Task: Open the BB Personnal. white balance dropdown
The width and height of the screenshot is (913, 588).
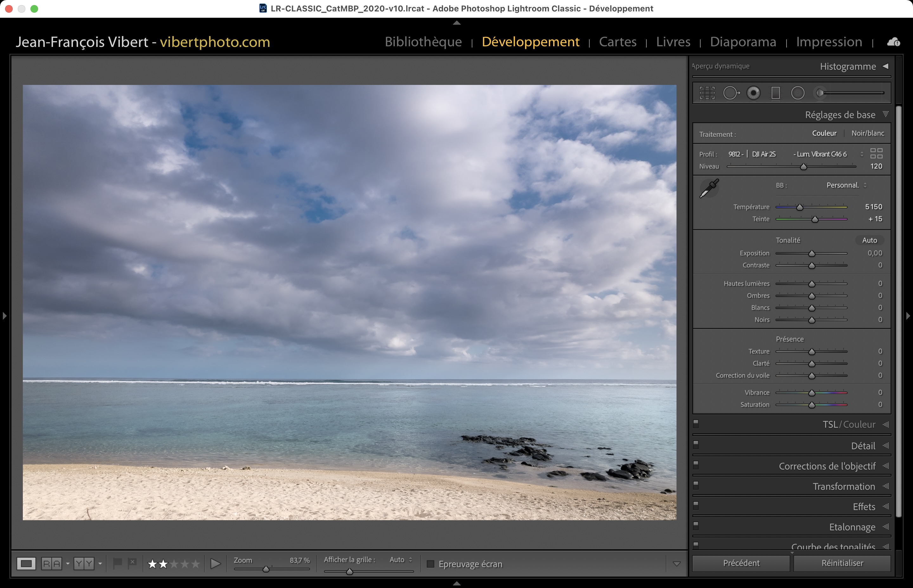Action: [x=846, y=185]
